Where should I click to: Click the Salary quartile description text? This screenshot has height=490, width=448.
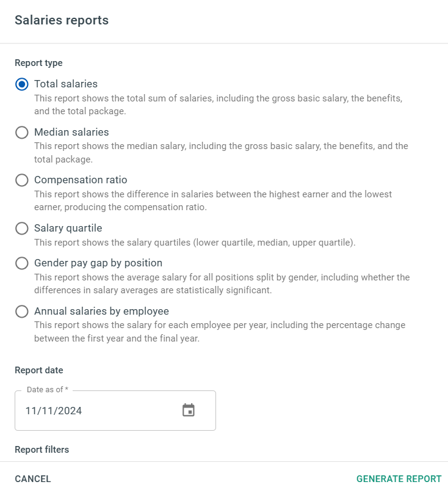click(x=195, y=243)
